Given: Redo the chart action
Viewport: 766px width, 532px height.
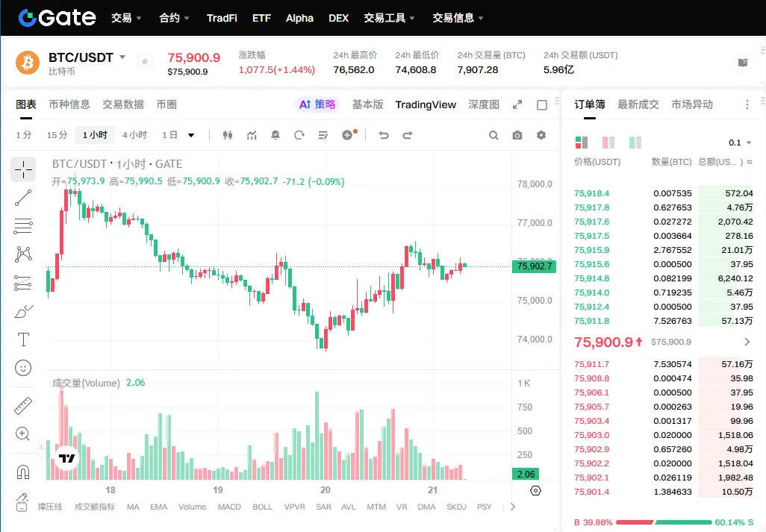Looking at the screenshot, I should pyautogui.click(x=408, y=135).
